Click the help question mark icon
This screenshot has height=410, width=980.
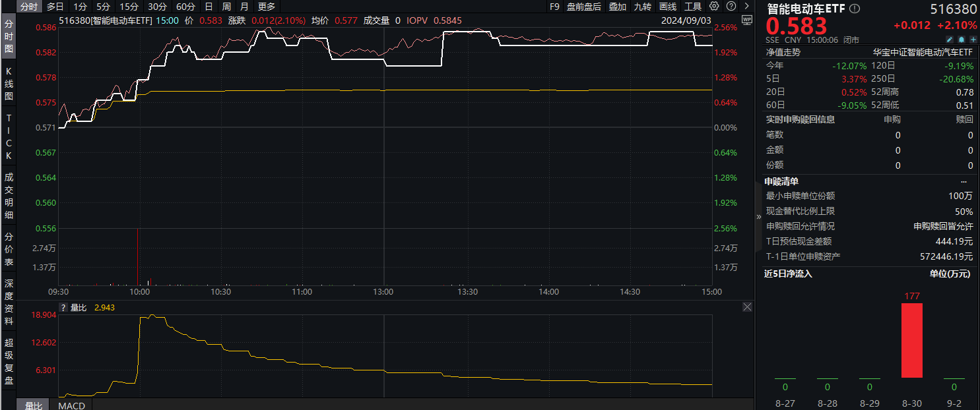731,7
